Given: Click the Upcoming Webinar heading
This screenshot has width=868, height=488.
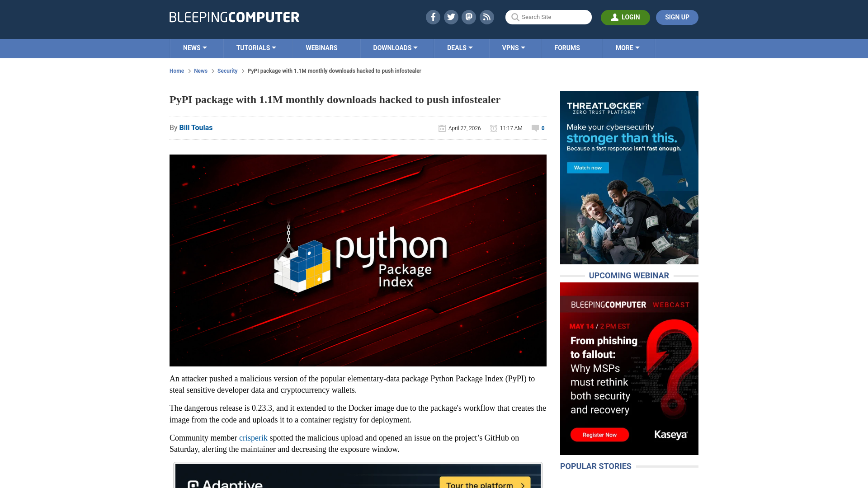Looking at the screenshot, I should tap(629, 276).
